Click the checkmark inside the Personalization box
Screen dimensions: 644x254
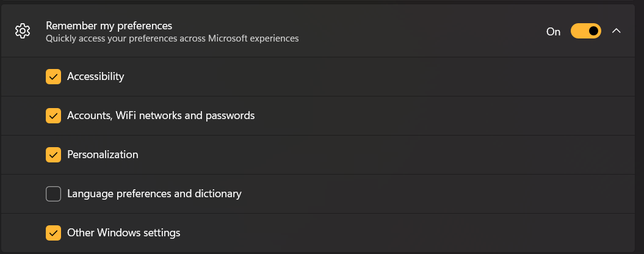(53, 154)
